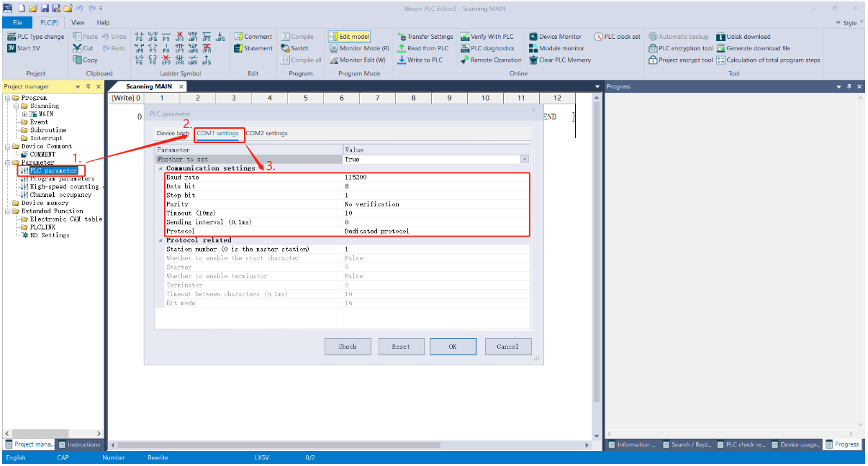
Task: Open the View ribbon tab
Action: click(78, 23)
